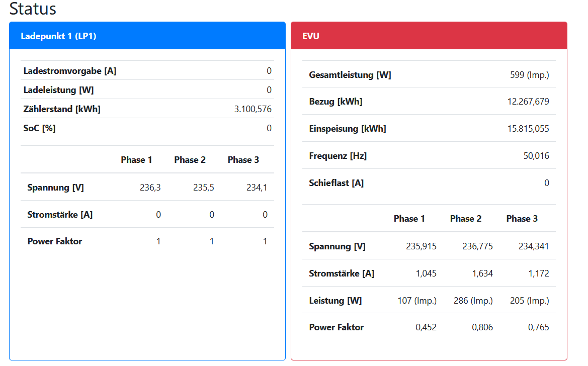588x366 pixels.
Task: Click the Einspeisung value 15.815,055
Action: click(x=528, y=129)
